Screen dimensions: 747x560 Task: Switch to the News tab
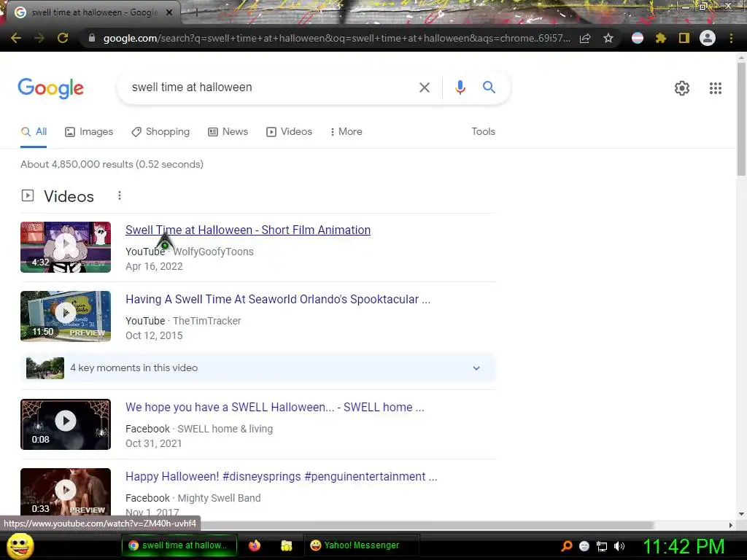tap(228, 132)
